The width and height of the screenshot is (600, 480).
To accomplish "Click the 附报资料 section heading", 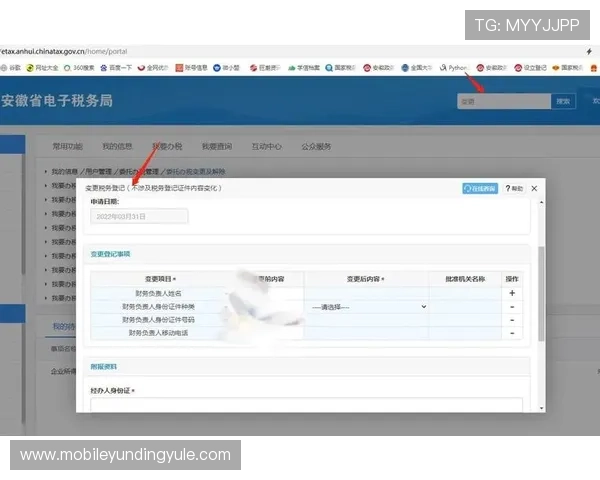I will (104, 367).
